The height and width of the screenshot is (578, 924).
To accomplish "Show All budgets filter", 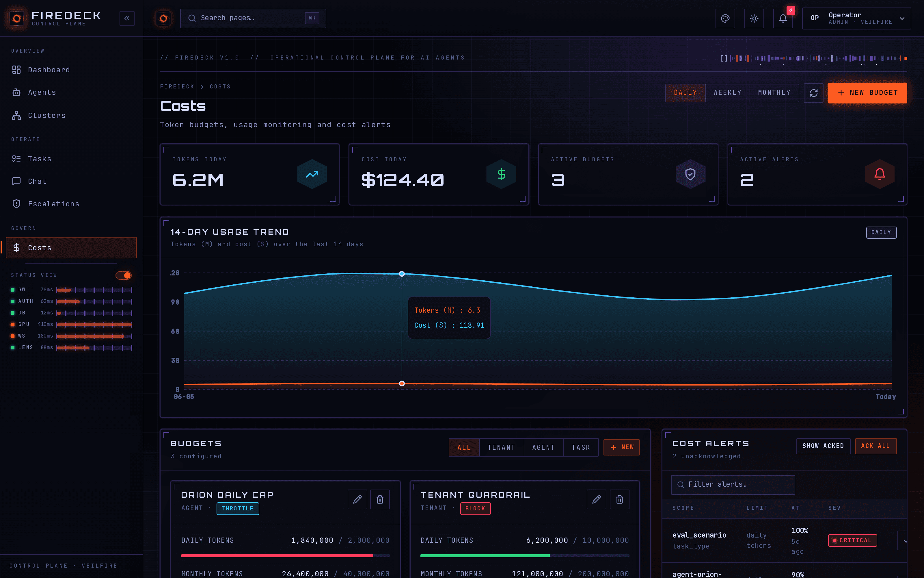I will click(464, 447).
